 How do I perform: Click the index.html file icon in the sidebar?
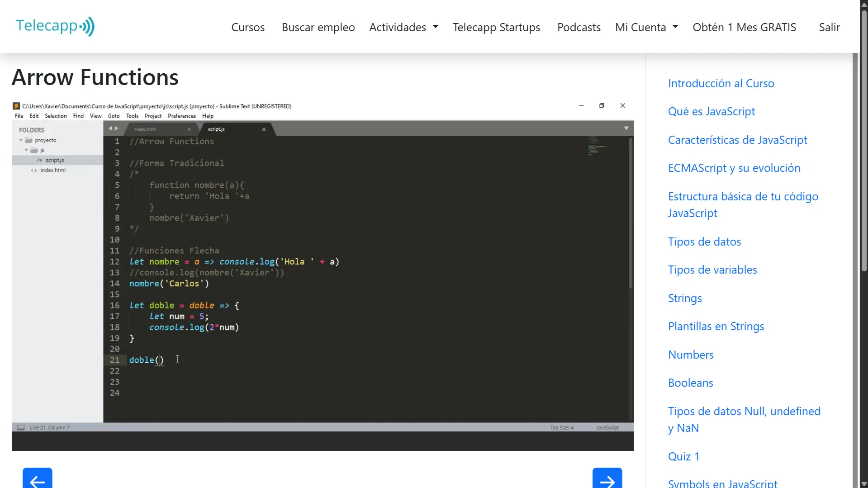[x=34, y=170]
